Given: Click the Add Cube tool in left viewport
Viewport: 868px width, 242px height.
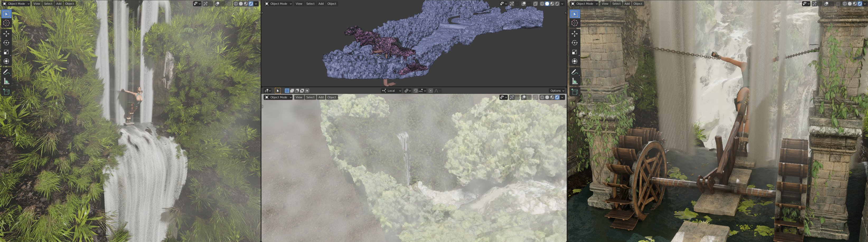Looking at the screenshot, I should click(x=6, y=92).
